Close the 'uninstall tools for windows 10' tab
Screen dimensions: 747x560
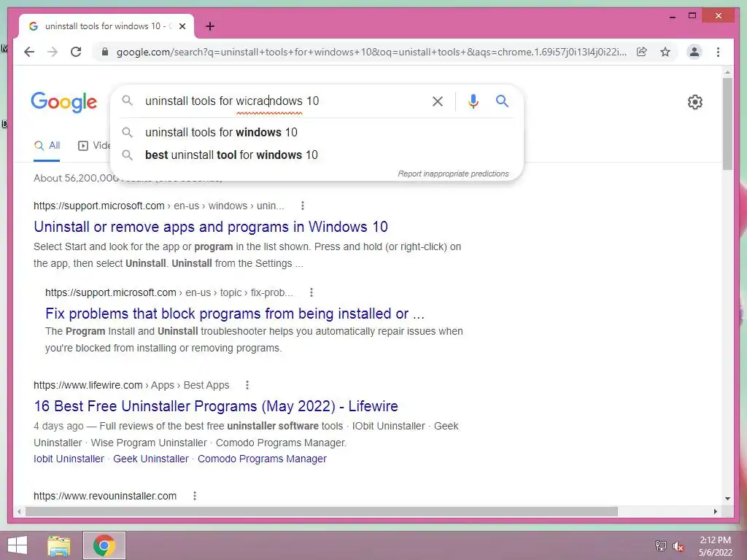tap(182, 26)
